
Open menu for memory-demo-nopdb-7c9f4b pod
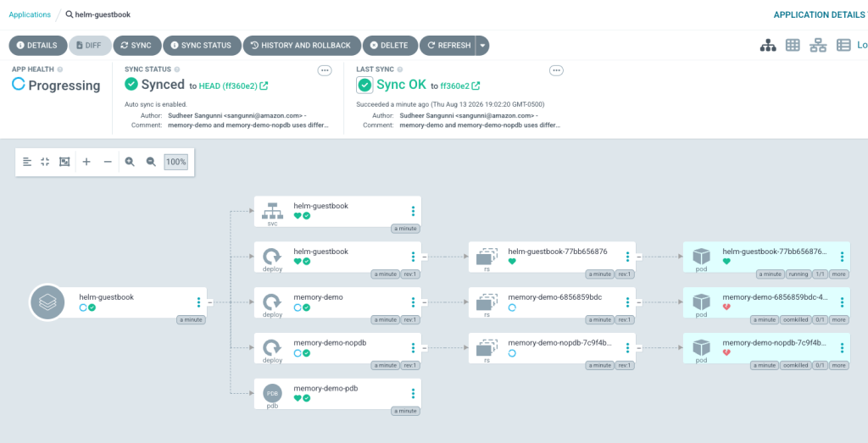(x=842, y=348)
